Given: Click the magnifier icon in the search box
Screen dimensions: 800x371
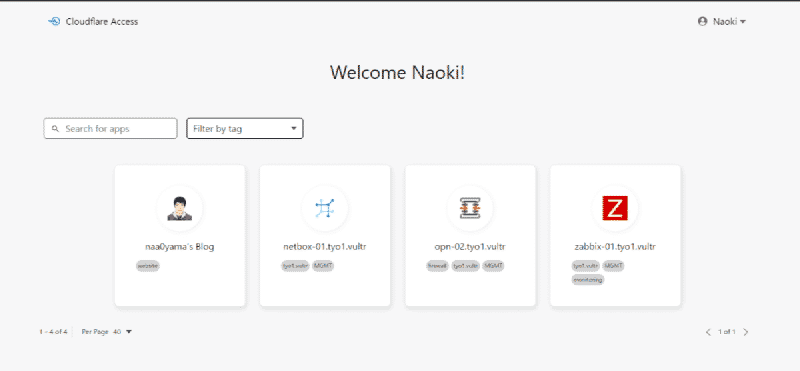Looking at the screenshot, I should 56,129.
